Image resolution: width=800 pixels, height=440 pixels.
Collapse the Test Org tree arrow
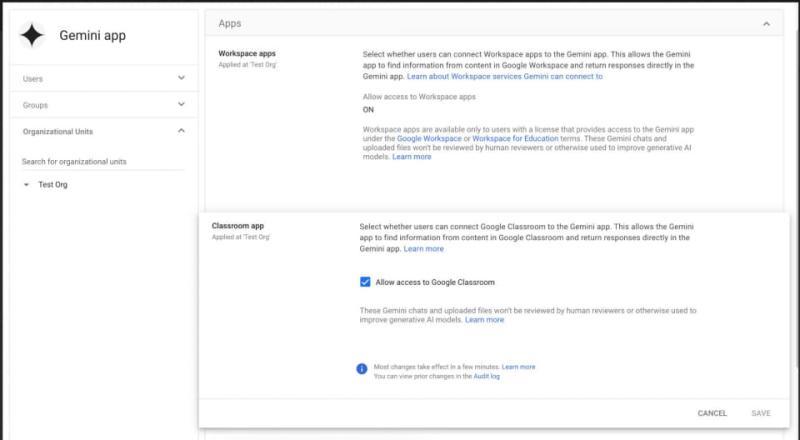click(27, 185)
